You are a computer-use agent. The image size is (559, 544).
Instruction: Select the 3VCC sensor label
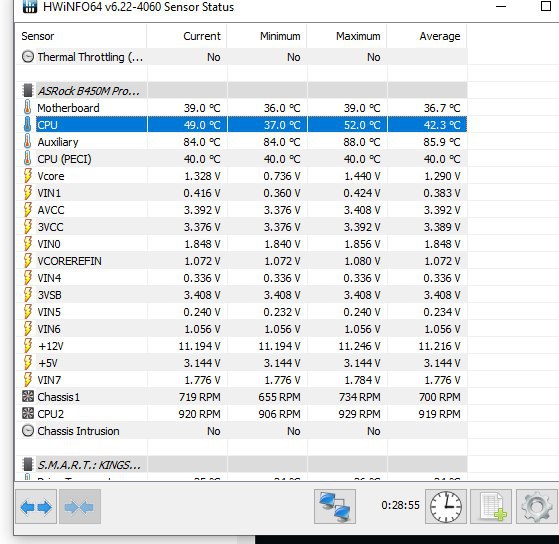click(x=50, y=227)
